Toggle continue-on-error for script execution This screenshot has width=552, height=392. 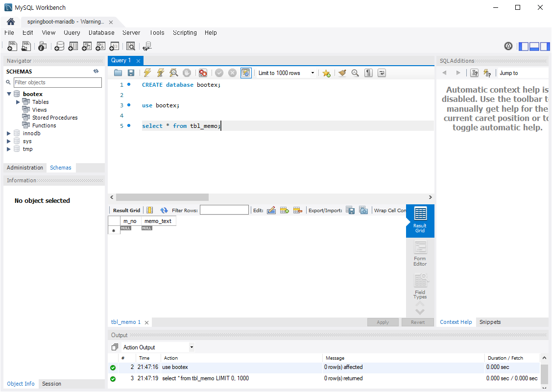point(203,73)
